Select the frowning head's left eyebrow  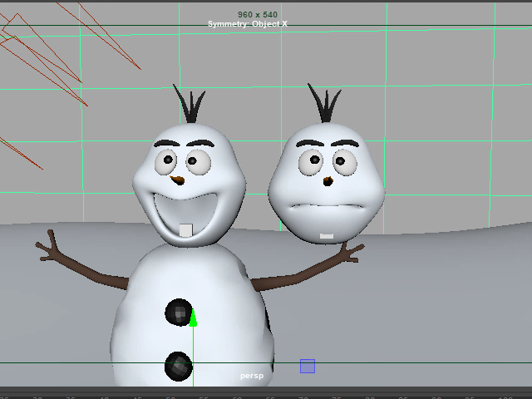309,143
